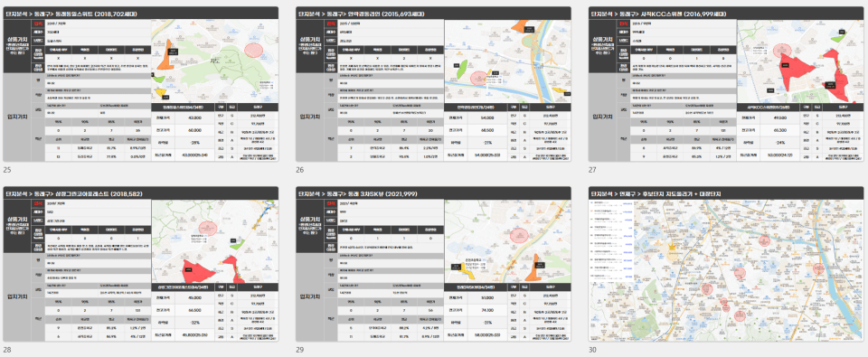Click slide number 29 label
Screen dimensions: 868x357
299,350
